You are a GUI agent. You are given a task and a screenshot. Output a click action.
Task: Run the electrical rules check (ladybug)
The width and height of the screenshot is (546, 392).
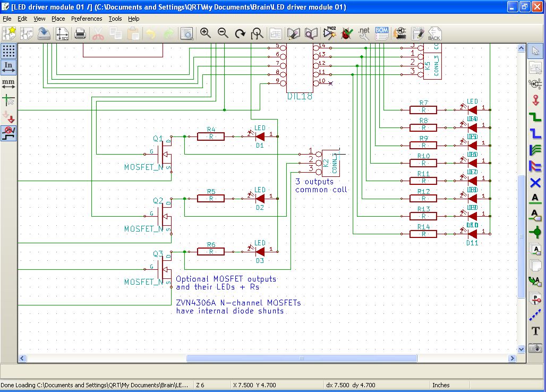pyautogui.click(x=346, y=33)
